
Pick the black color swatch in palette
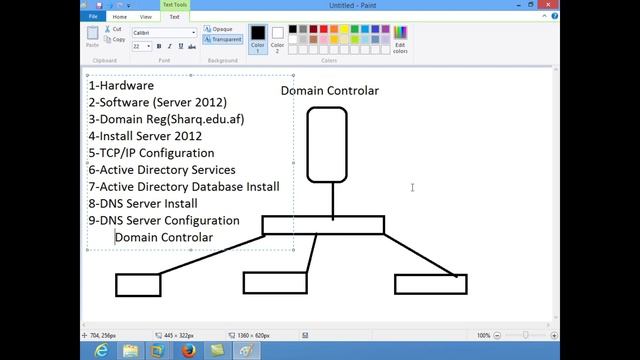(x=293, y=29)
